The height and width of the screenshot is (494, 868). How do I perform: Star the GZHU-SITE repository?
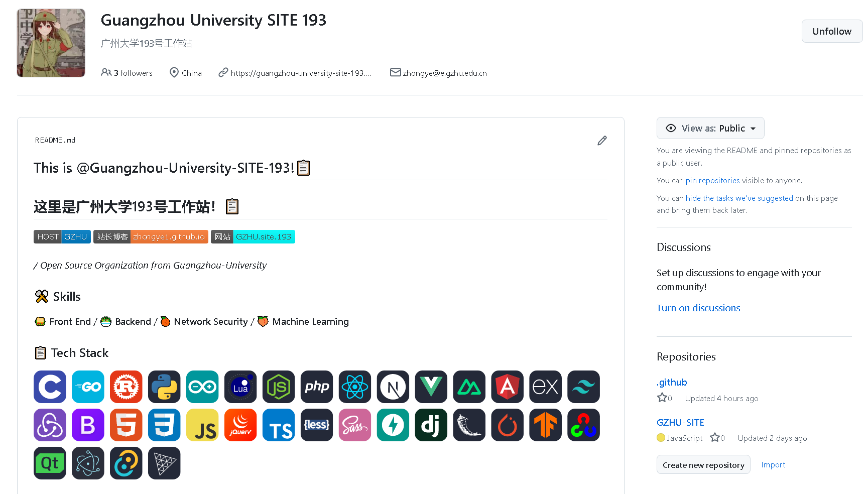pos(715,438)
